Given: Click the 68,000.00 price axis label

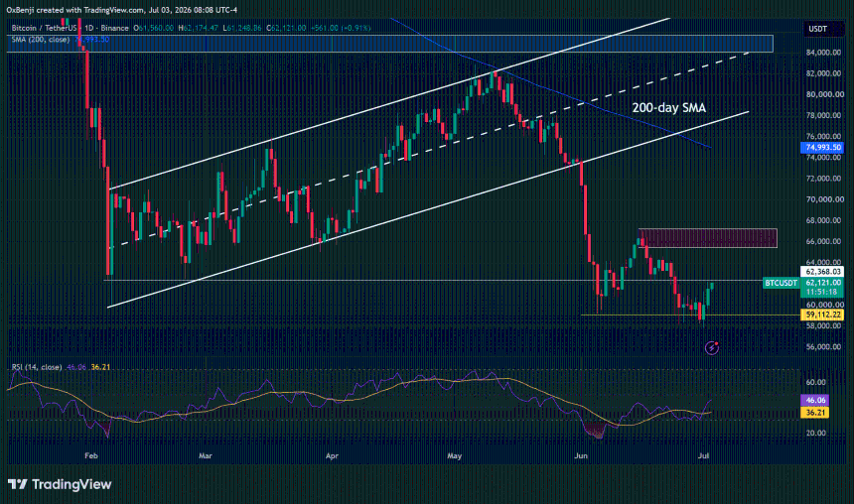Looking at the screenshot, I should coord(823,220).
